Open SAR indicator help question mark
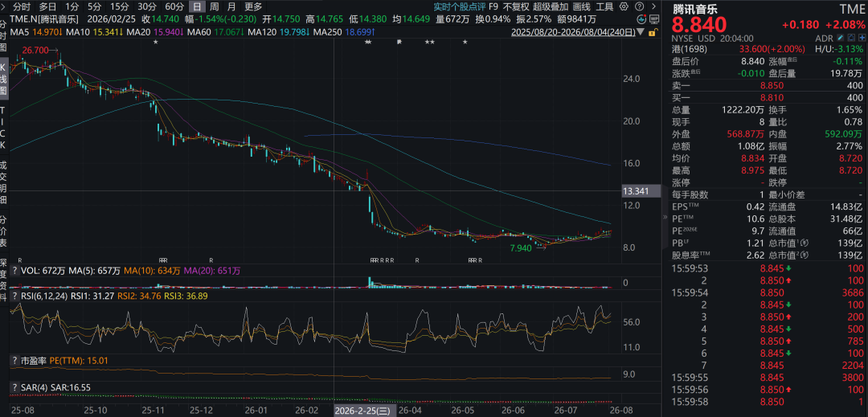Viewport: 868px width, 417px height. click(x=15, y=388)
